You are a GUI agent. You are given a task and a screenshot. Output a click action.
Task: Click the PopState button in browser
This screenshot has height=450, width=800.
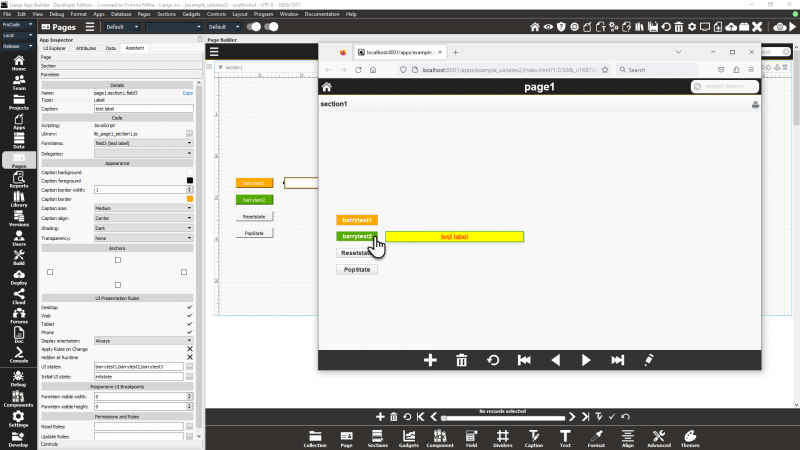click(357, 269)
